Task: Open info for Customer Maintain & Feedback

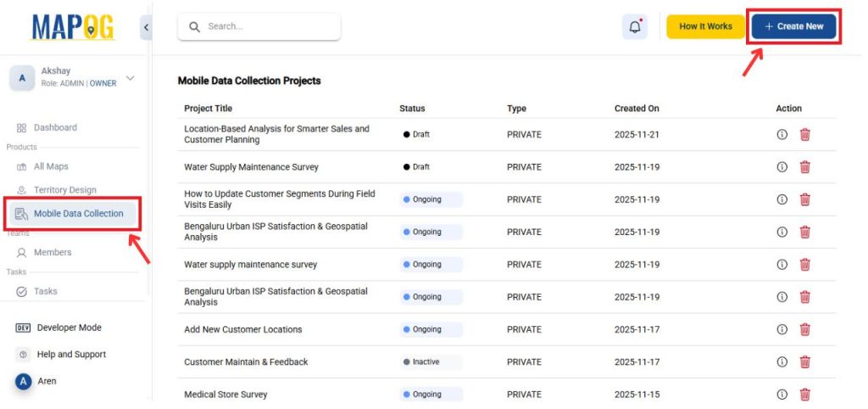Action: click(782, 362)
